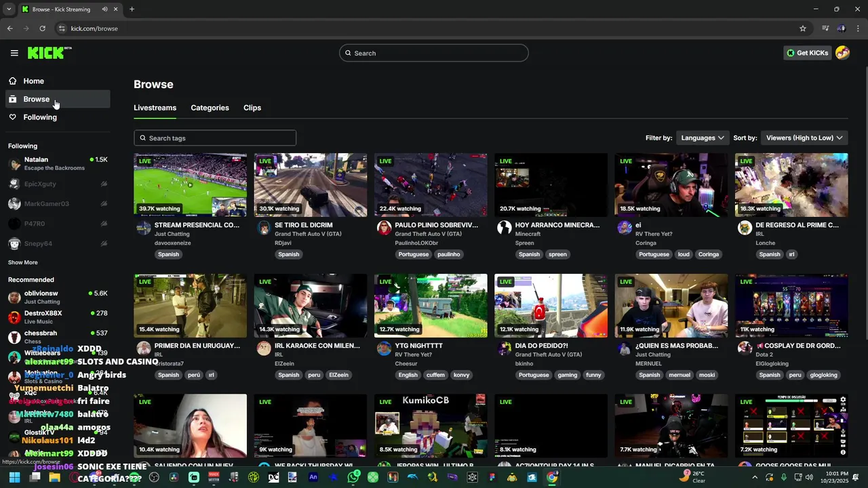Switch to the Clips tab

252,108
